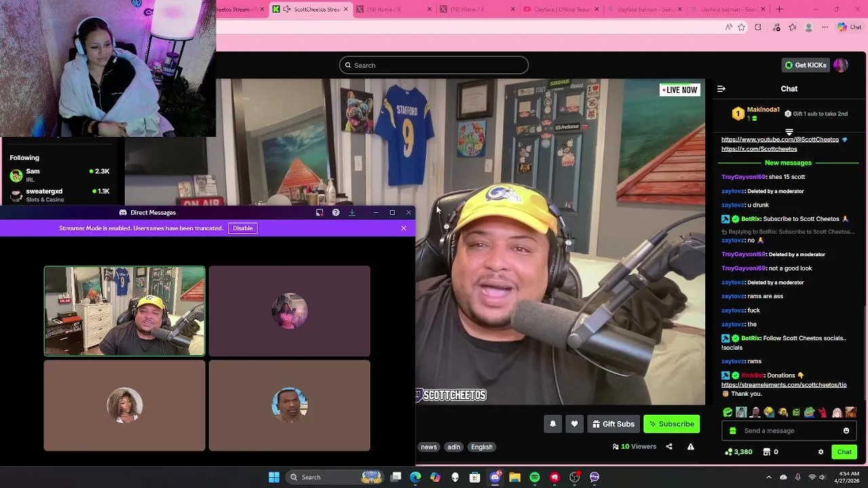Image resolution: width=868 pixels, height=488 pixels.
Task: Show hidden system tray icons chevron
Action: (x=768, y=477)
